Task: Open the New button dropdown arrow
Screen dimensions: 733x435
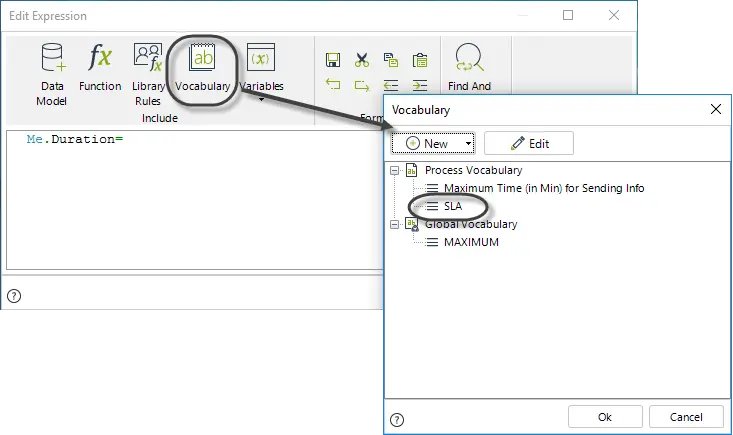Action: click(x=468, y=143)
